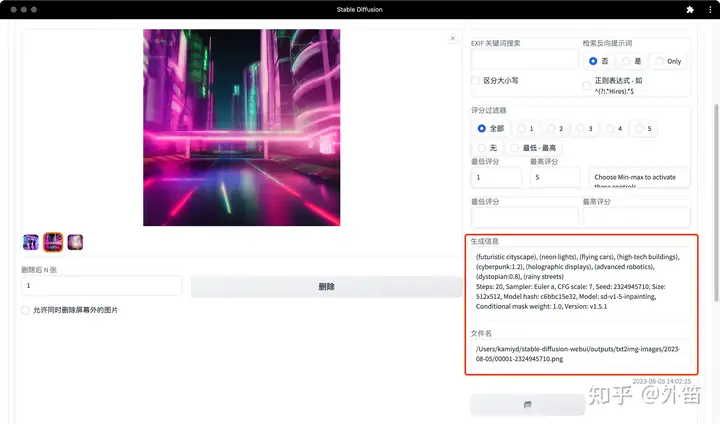Viewport: 720px width, 424px height.
Task: Check 允许同时删除屏幕外的图片 option
Action: (26, 310)
